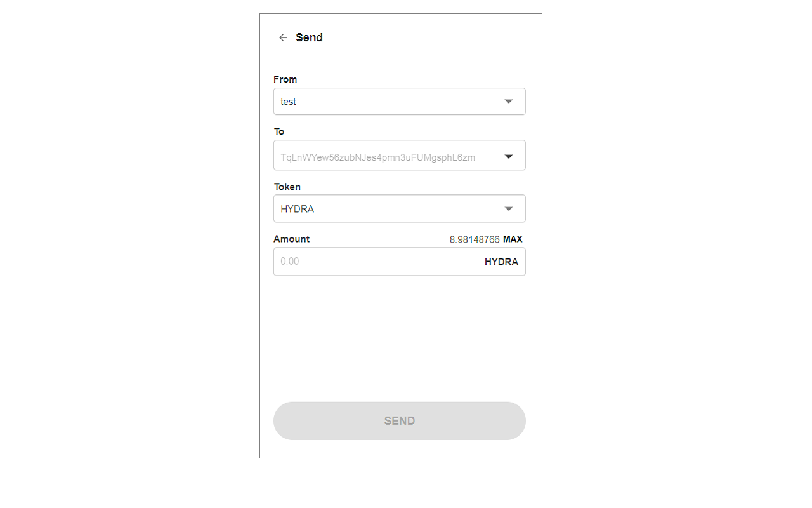Select the 'test' account entry
This screenshot has height=508, width=812.
289,102
